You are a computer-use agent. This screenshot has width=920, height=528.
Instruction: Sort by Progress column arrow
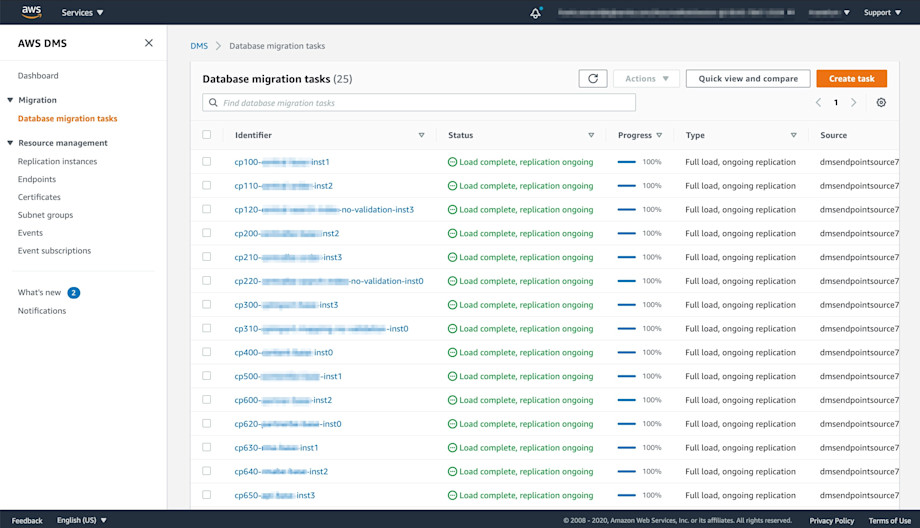(659, 135)
